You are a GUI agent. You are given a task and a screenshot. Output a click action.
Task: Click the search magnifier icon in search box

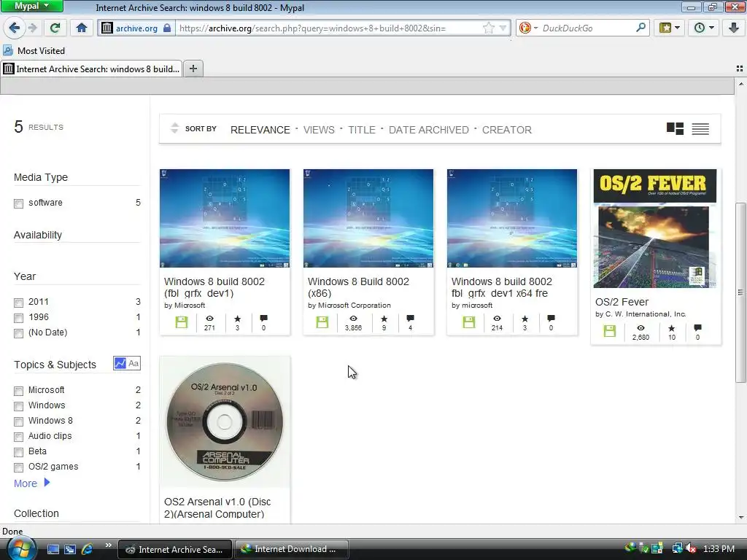coord(640,28)
